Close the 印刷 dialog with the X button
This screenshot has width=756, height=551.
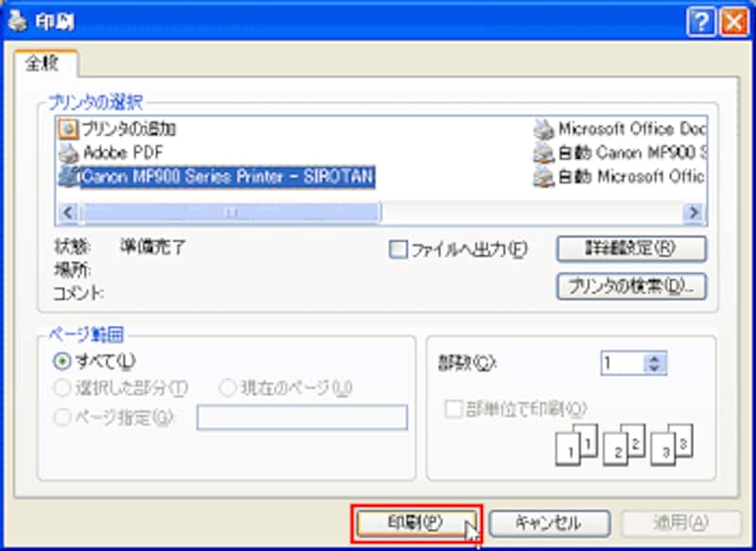734,22
